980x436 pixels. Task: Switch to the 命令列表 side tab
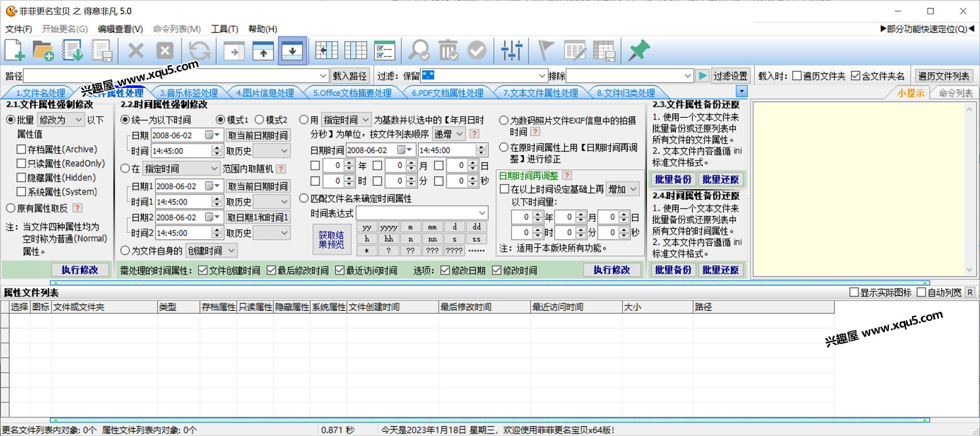coord(955,93)
